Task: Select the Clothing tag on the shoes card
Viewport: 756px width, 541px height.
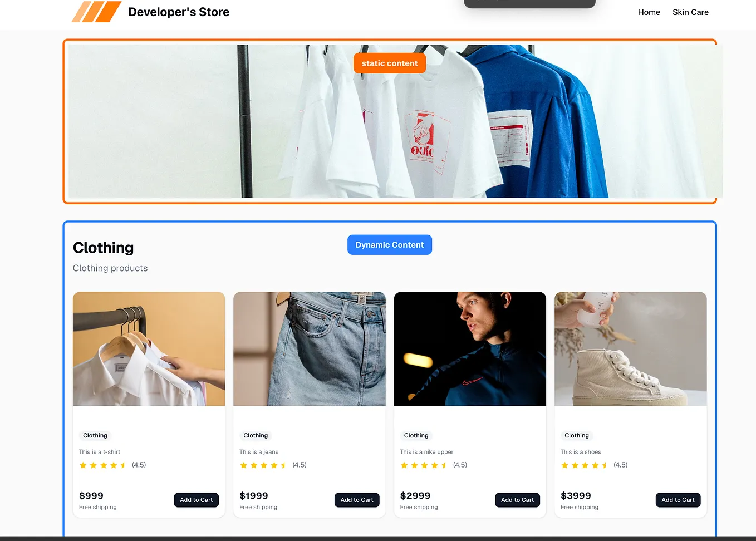Action: coord(576,435)
